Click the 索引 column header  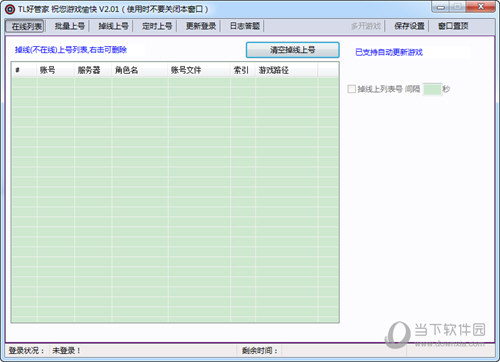point(243,70)
